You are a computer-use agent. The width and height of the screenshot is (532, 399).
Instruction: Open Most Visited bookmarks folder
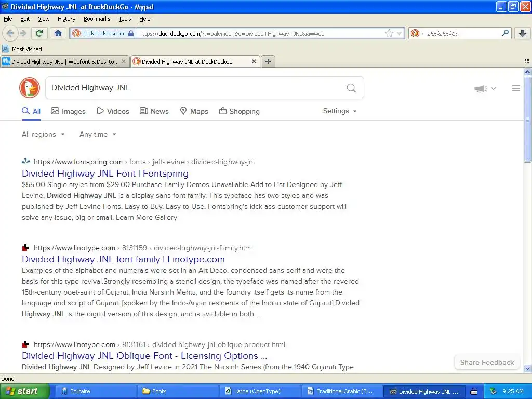coord(22,49)
